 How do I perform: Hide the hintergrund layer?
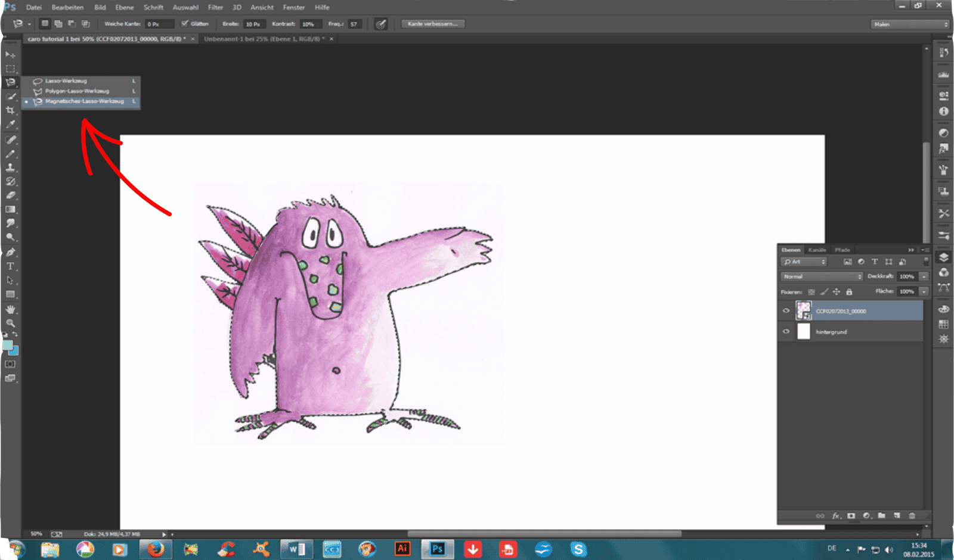tap(786, 332)
